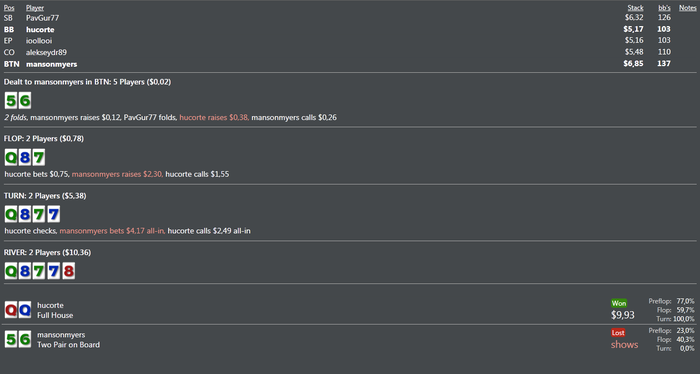Viewport: 700px width, 374px height.
Task: Sort by the Stack column header
Action: click(x=635, y=8)
